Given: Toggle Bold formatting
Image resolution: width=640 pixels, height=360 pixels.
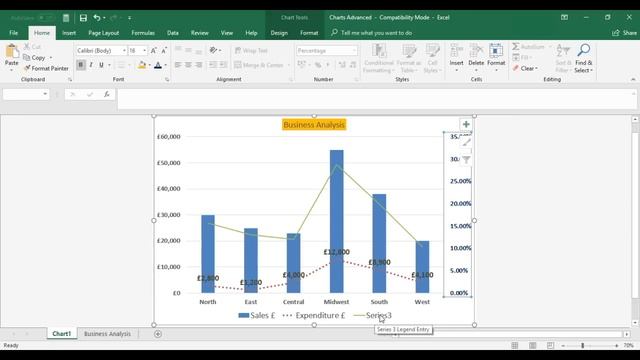Looking at the screenshot, I should click(81, 65).
